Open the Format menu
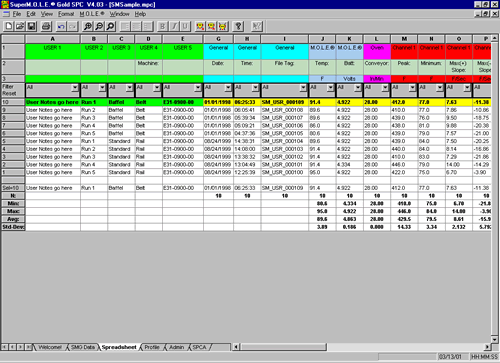500x363 pixels. coord(66,14)
